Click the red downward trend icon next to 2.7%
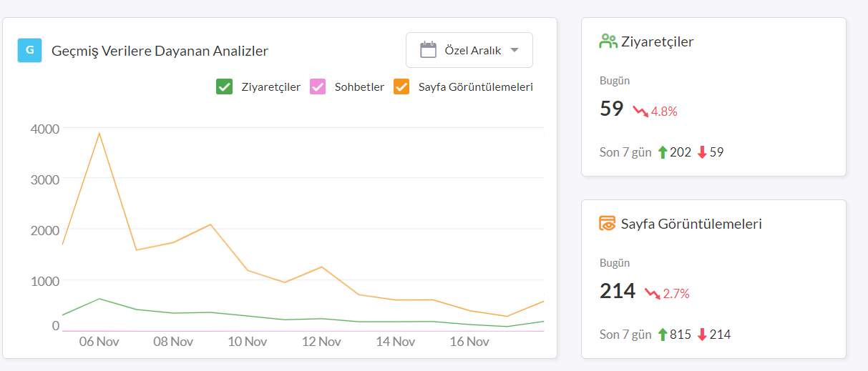 (x=653, y=293)
